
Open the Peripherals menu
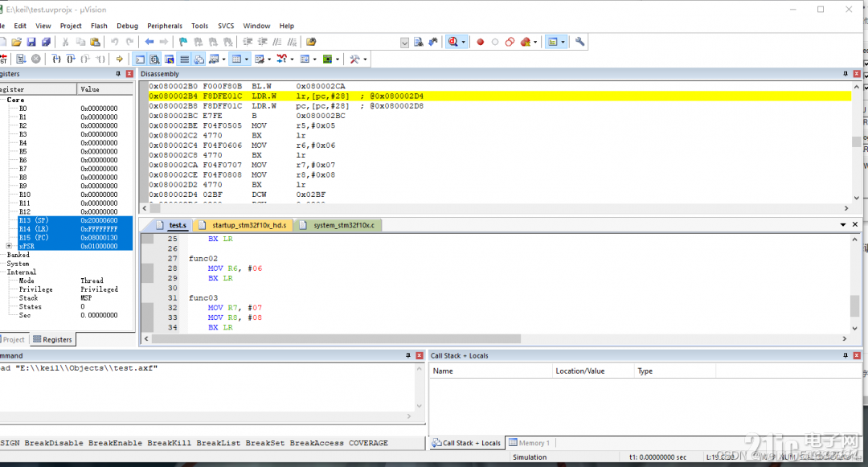pos(165,26)
